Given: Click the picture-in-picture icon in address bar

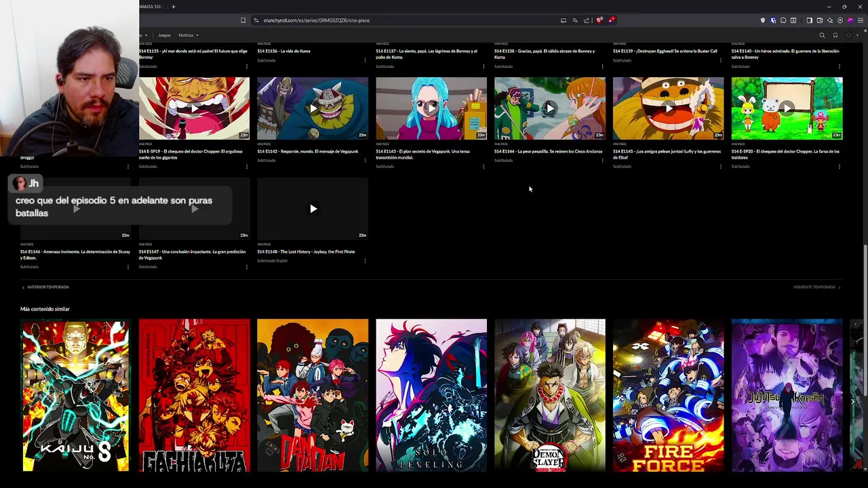Looking at the screenshot, I should [x=564, y=20].
